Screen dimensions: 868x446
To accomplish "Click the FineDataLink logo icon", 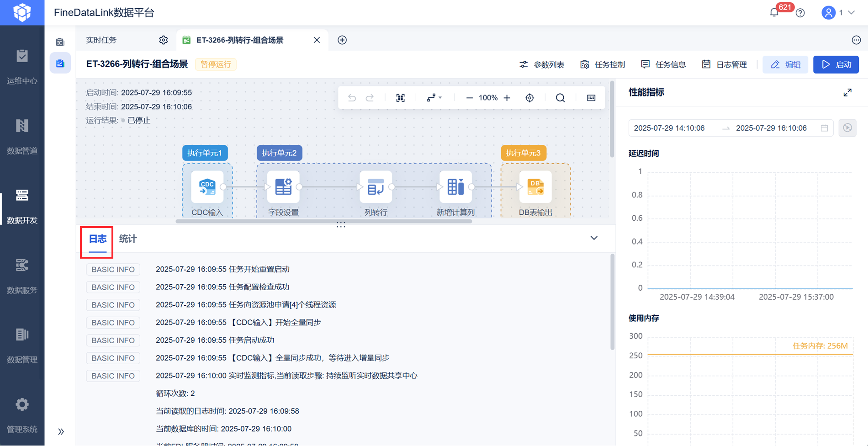I will [x=22, y=12].
